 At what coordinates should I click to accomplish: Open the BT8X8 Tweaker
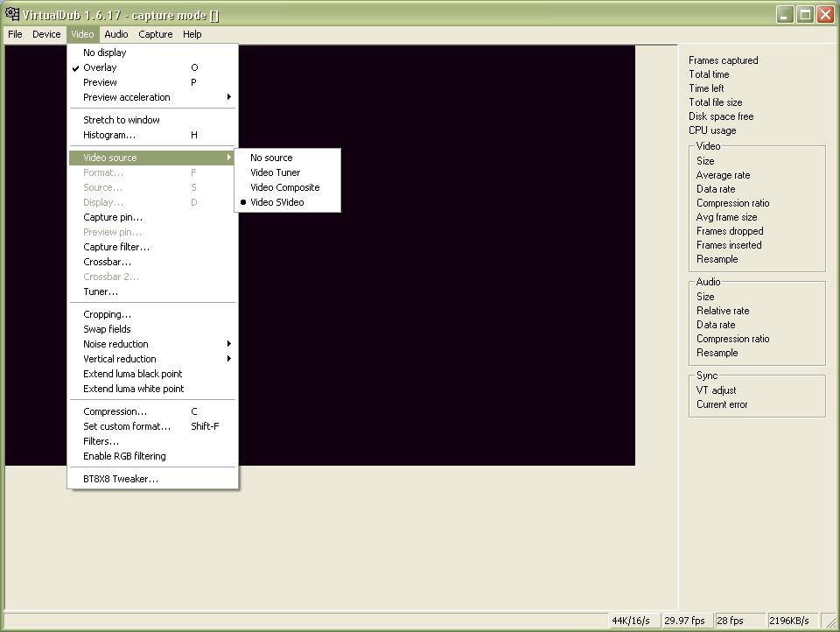152,479
